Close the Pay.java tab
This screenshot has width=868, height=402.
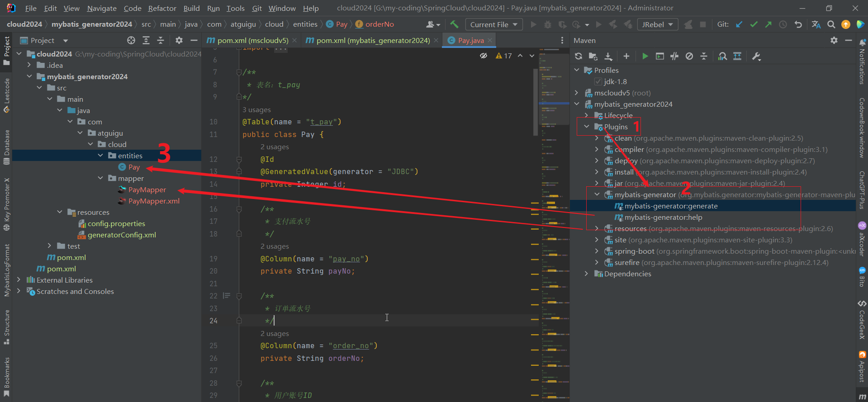(490, 40)
